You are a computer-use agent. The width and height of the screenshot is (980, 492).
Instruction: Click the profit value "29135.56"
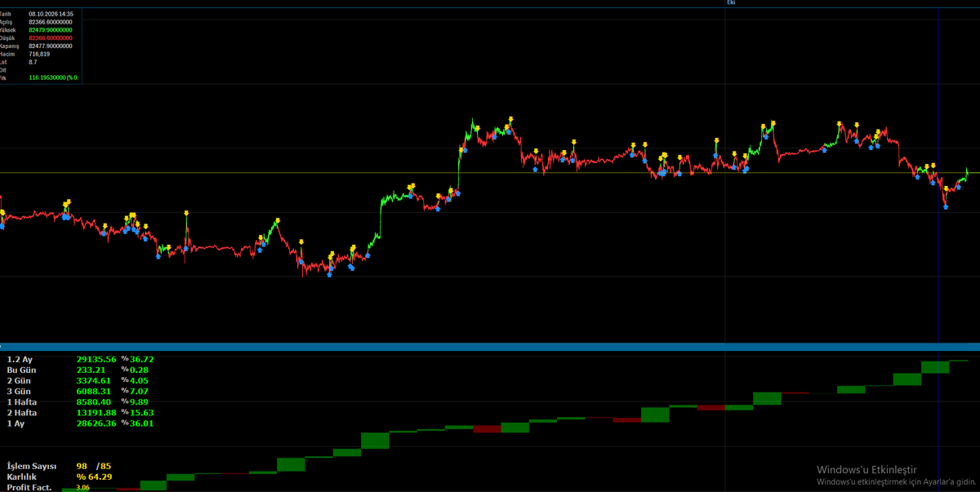pyautogui.click(x=96, y=359)
